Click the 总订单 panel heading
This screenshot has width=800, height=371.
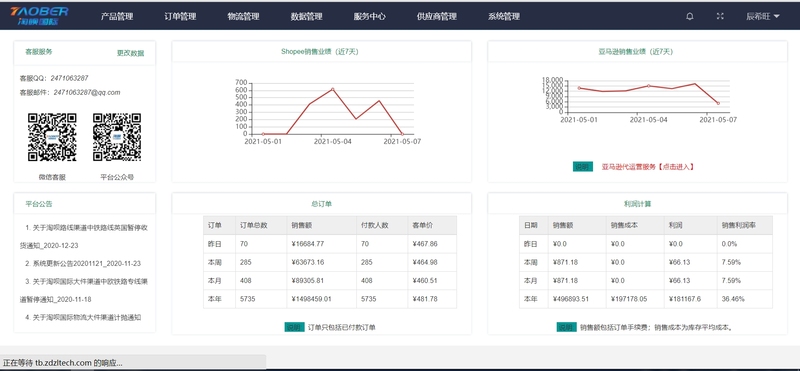coord(321,204)
